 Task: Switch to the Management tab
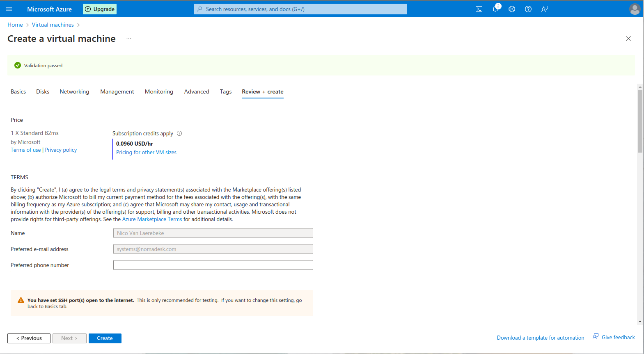pos(117,91)
